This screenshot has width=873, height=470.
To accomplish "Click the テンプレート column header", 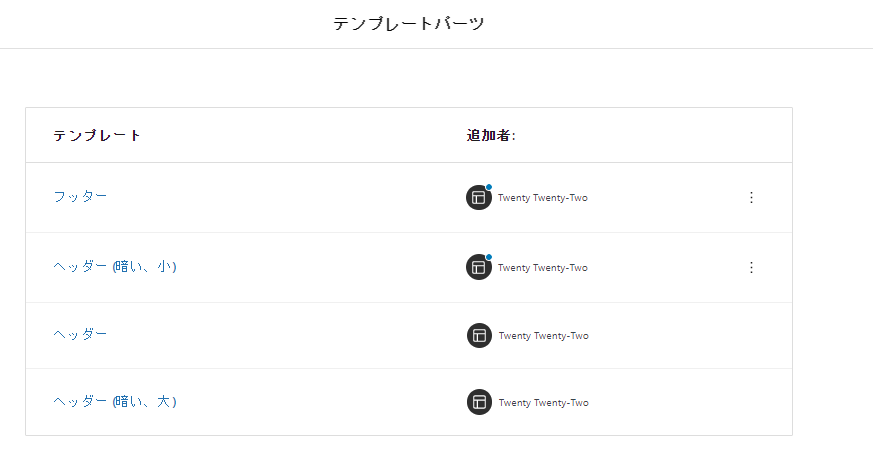I will (x=97, y=136).
